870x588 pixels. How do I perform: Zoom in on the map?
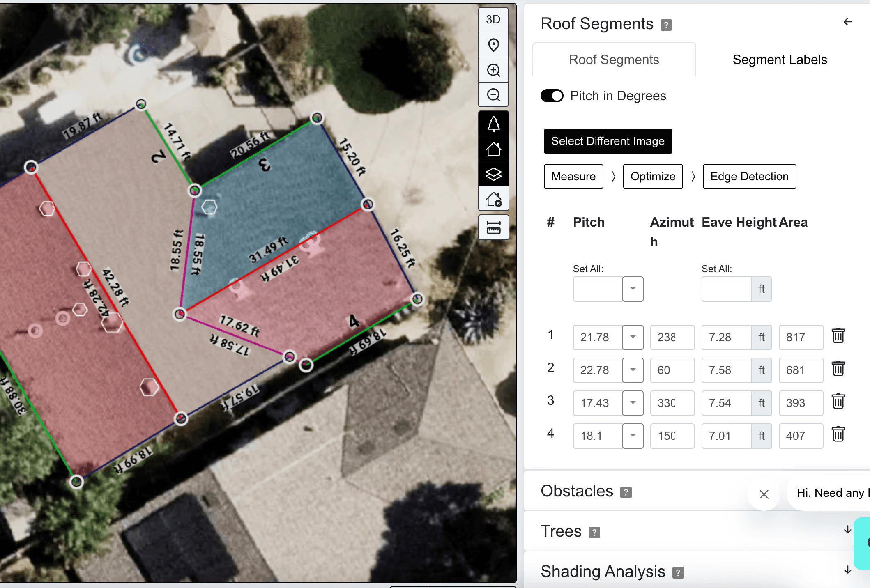493,70
